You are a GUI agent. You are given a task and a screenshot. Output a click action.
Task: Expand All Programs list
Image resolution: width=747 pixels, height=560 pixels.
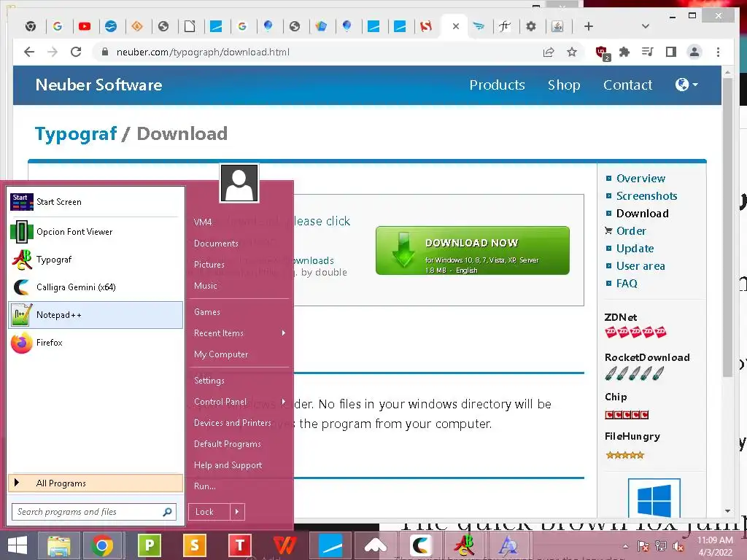(96, 483)
